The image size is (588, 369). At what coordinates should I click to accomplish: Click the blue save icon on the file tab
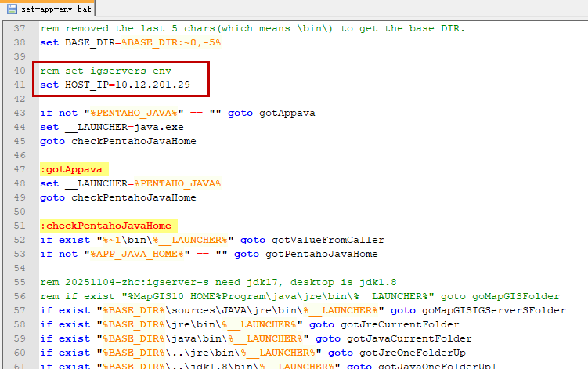[x=12, y=8]
